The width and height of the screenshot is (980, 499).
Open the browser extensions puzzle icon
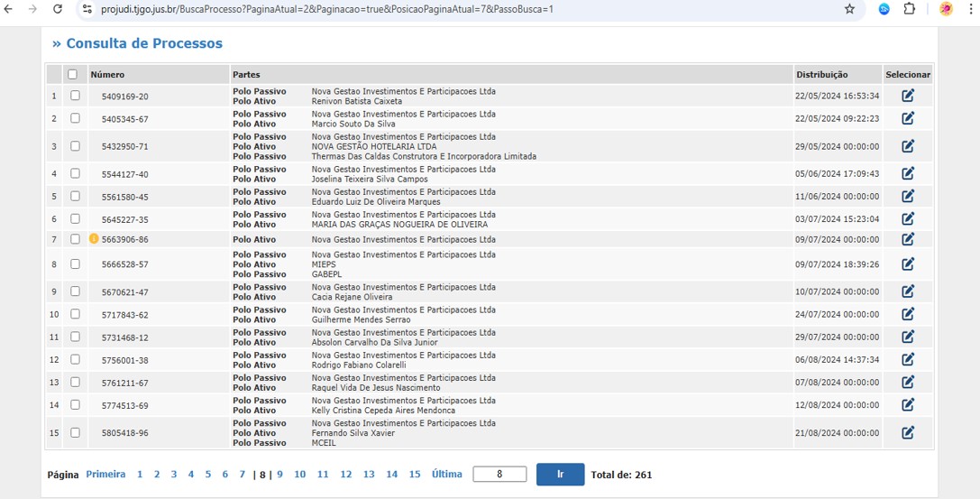tap(909, 9)
